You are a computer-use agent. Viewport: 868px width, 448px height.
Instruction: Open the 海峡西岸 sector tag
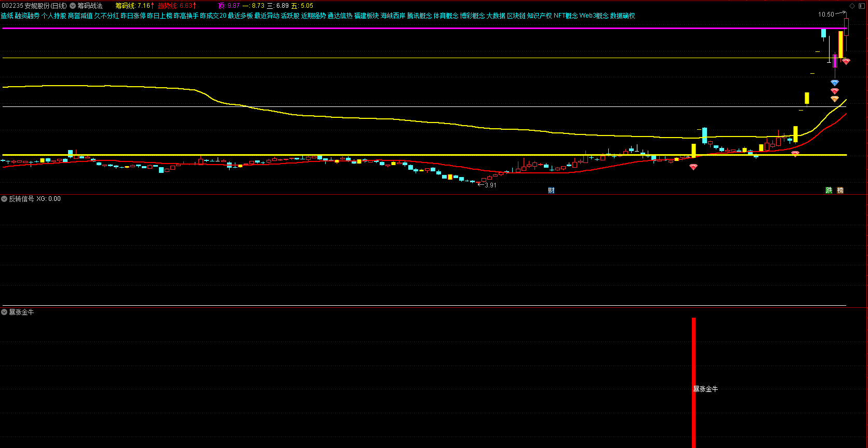(393, 16)
